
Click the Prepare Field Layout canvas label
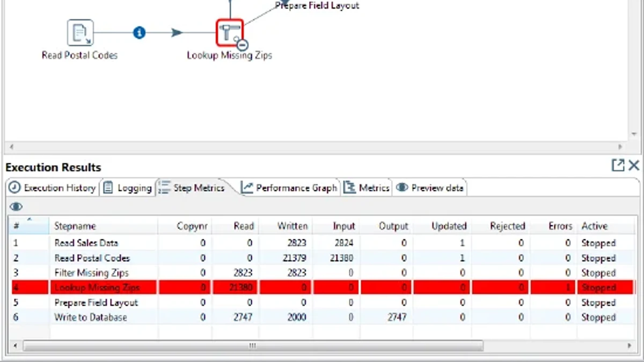[x=317, y=5]
